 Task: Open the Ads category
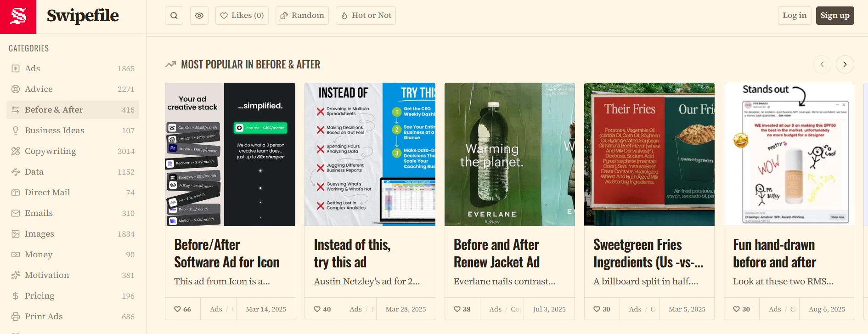coord(73,68)
